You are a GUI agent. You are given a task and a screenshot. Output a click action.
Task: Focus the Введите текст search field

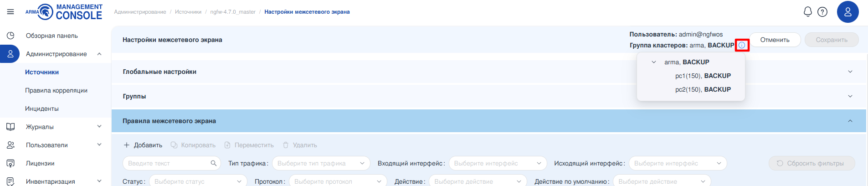pyautogui.click(x=166, y=163)
